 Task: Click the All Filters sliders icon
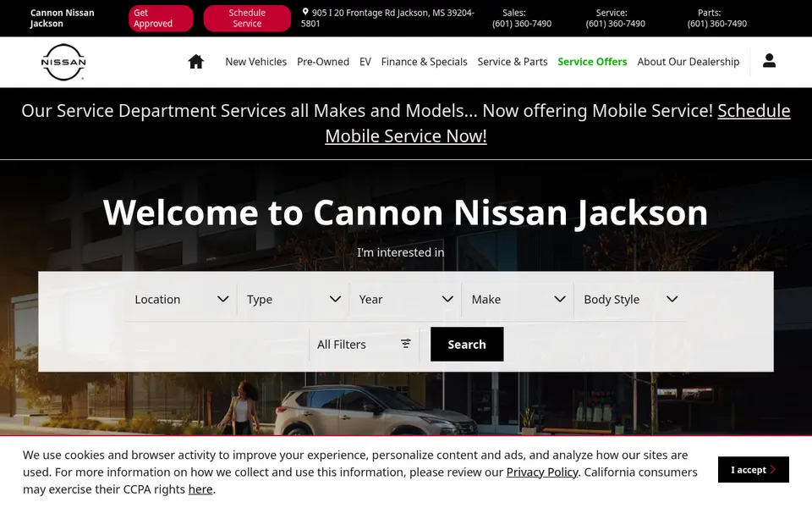(x=405, y=343)
